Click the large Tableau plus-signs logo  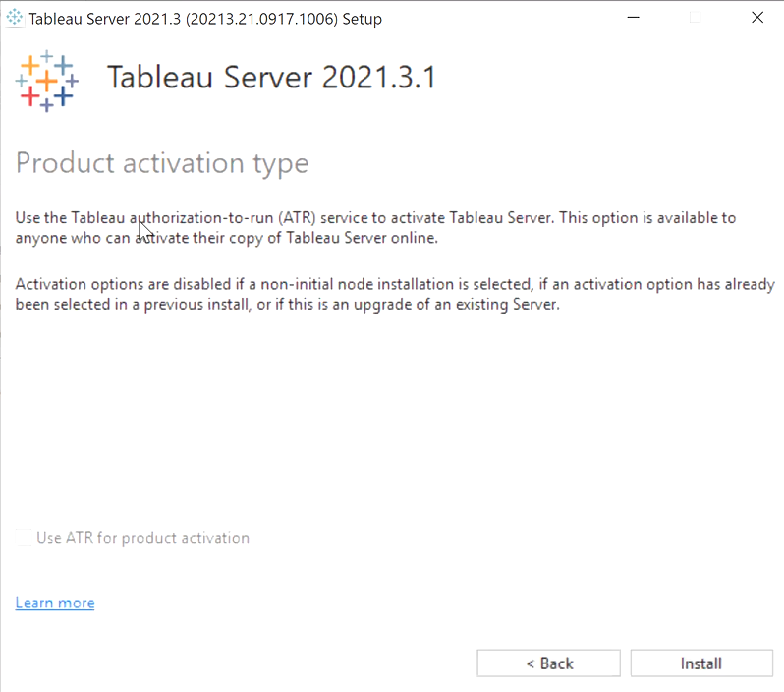(x=46, y=81)
